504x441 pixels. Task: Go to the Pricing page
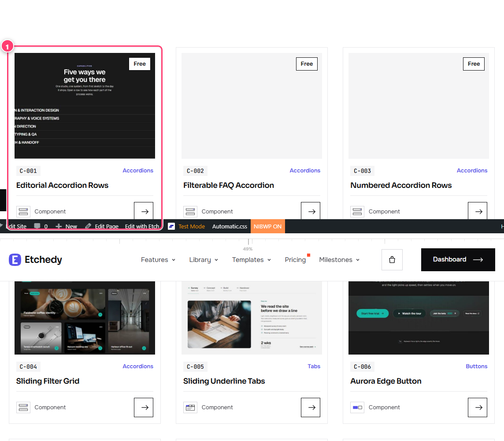pos(295,260)
